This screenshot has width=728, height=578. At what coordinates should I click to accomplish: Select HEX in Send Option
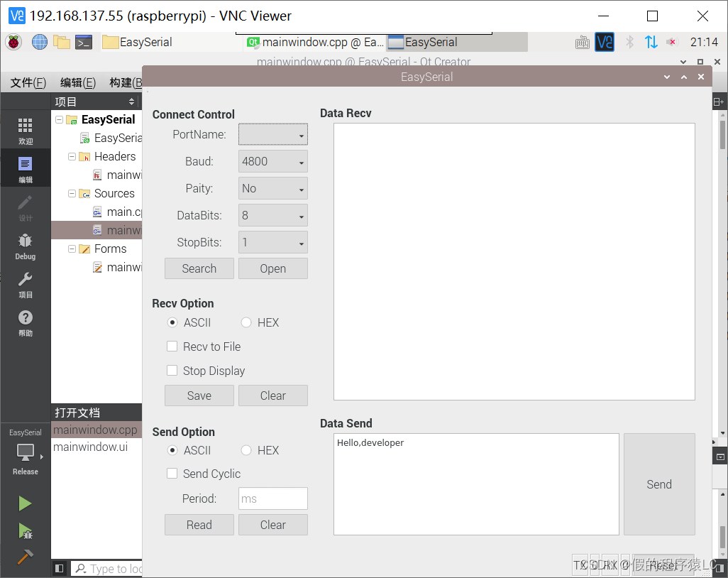[260, 450]
